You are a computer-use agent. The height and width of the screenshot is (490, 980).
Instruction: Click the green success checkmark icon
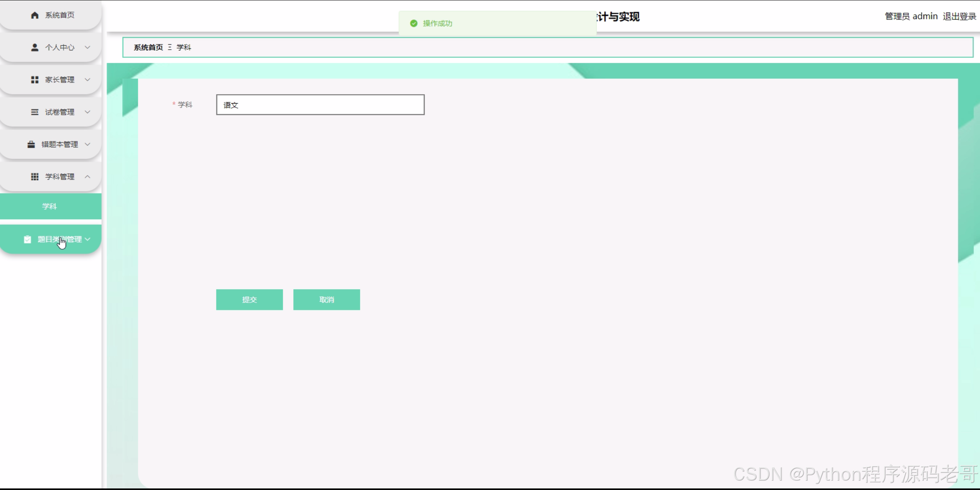414,23
